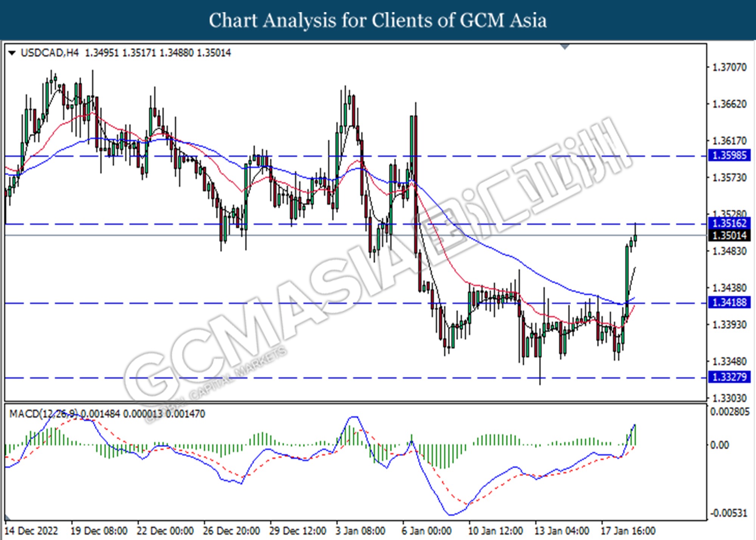The height and width of the screenshot is (540, 756).
Task: Click the 3 Jan 08:00 time label
Action: tap(361, 531)
